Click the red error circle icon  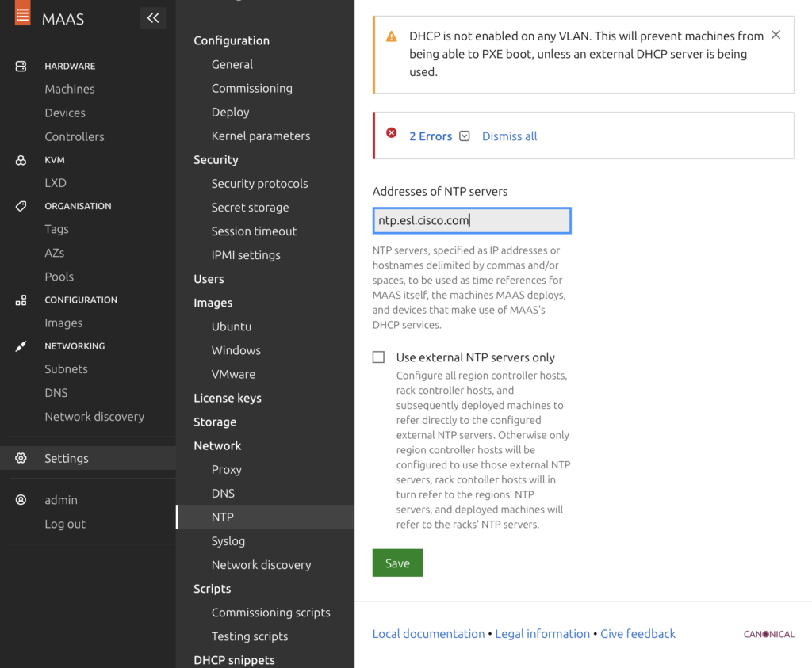[392, 133]
